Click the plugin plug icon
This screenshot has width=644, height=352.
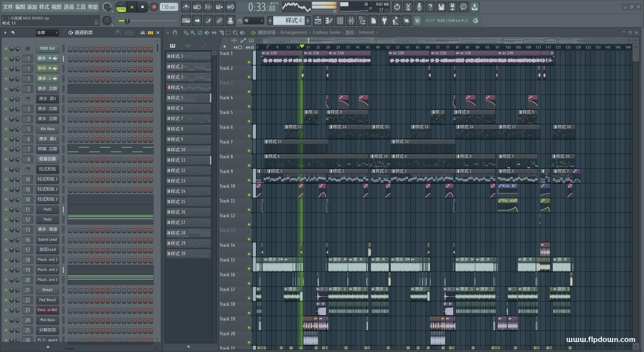point(384,21)
